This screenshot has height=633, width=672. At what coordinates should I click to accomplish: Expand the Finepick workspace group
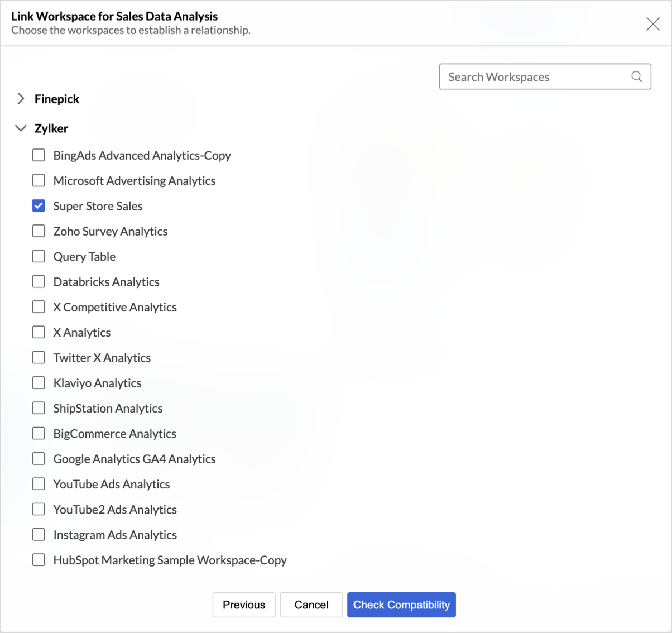tap(21, 99)
